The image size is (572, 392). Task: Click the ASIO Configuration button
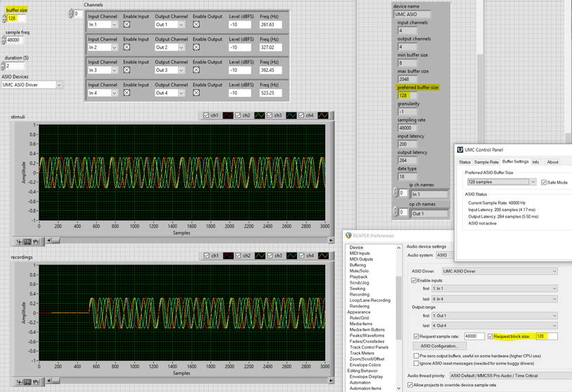[x=440, y=346]
